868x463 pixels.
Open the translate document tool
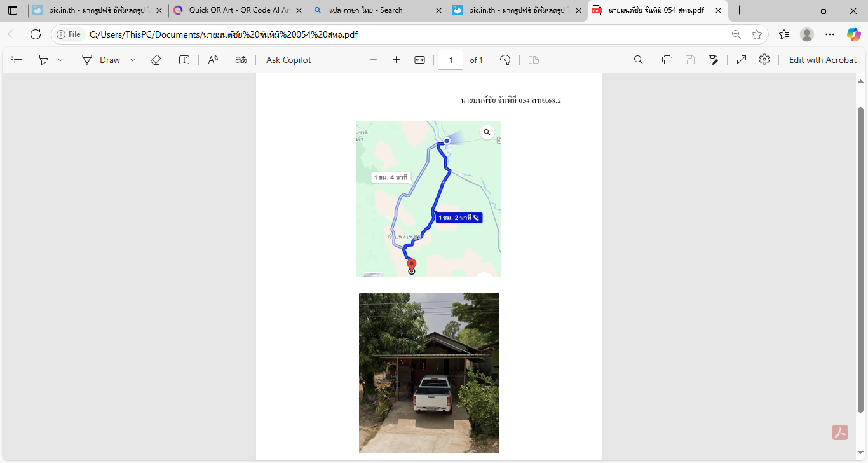241,59
